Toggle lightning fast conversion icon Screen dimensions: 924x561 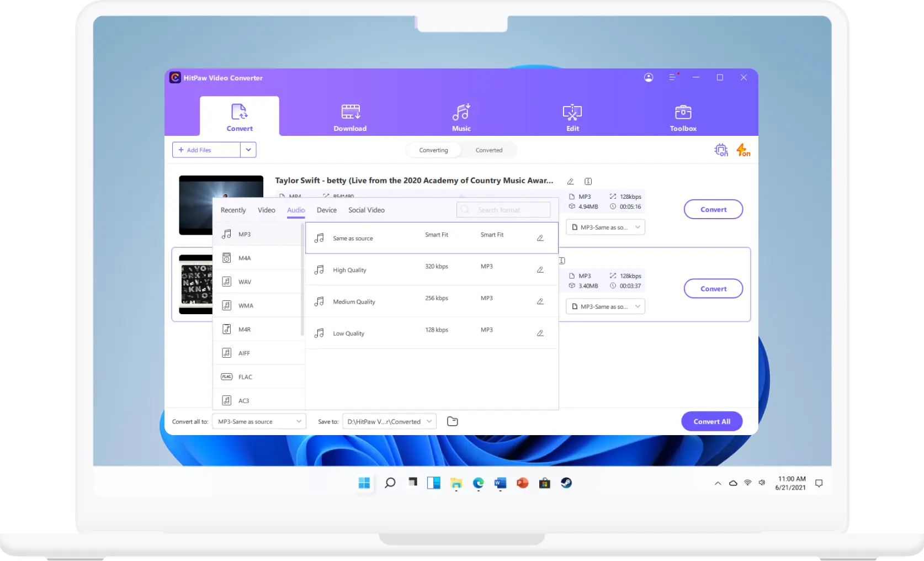pyautogui.click(x=744, y=150)
